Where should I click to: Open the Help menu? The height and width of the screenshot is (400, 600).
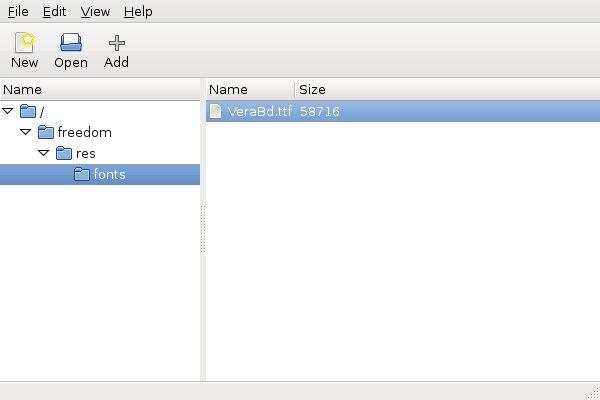138,11
